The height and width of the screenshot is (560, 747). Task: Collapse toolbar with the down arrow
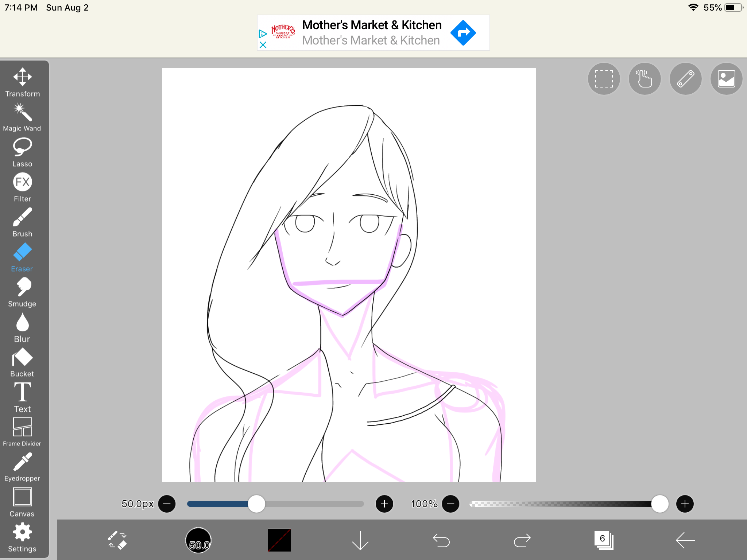click(360, 540)
